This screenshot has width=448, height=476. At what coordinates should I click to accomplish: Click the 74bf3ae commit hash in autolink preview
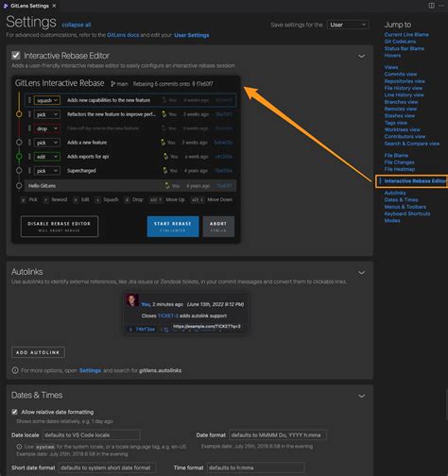pyautogui.click(x=146, y=330)
